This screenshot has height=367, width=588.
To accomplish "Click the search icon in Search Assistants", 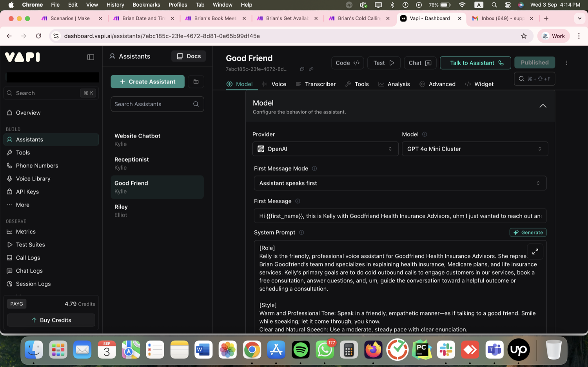I will pos(196,104).
